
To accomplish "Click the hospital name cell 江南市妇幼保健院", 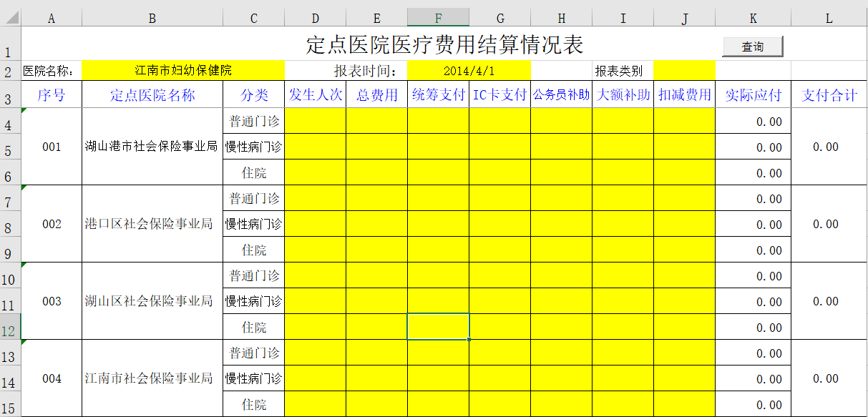I will point(183,70).
